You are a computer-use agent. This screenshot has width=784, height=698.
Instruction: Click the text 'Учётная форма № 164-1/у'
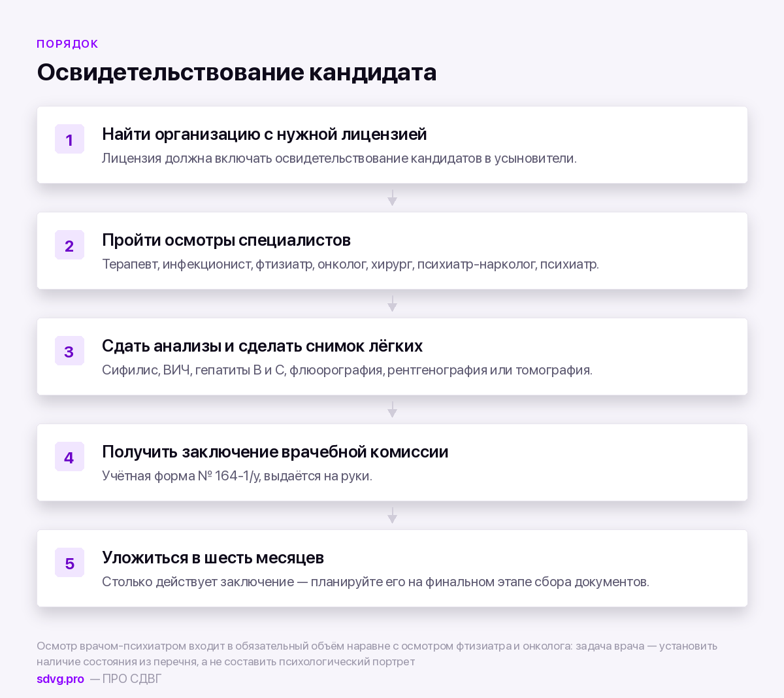(181, 476)
